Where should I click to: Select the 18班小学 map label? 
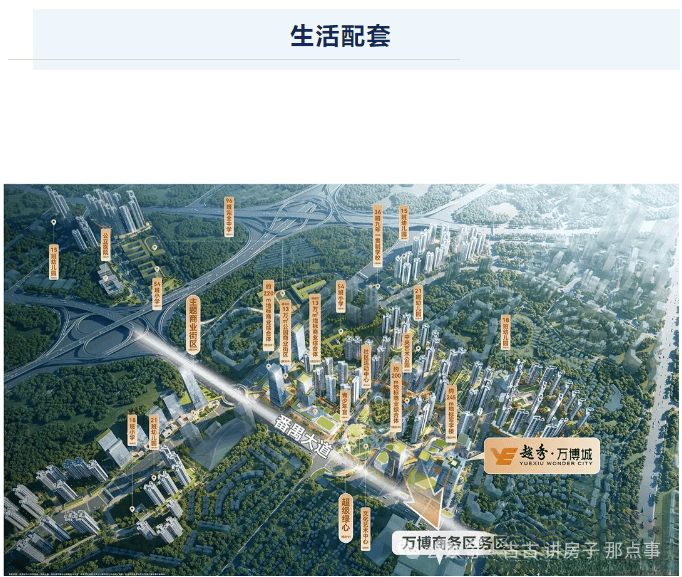tap(132, 430)
